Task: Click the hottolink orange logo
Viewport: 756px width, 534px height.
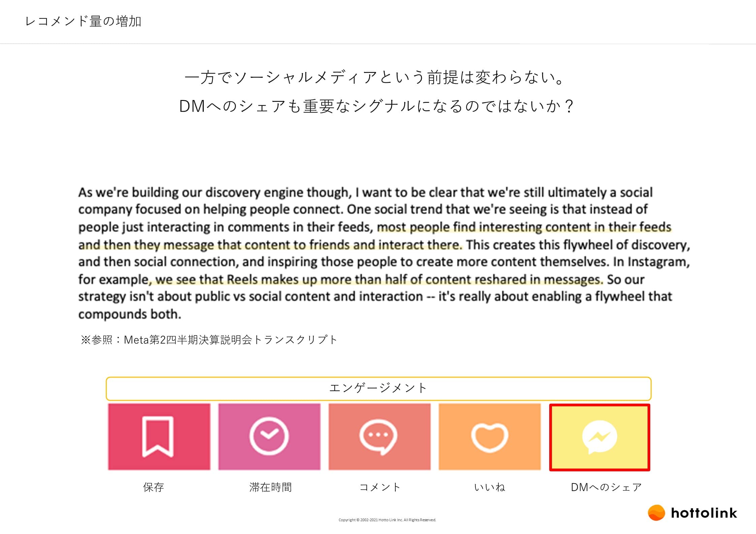Action: [656, 513]
